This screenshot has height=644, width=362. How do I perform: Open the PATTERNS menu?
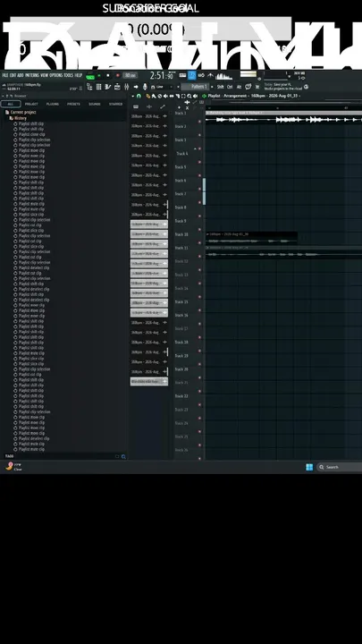tap(32, 75)
